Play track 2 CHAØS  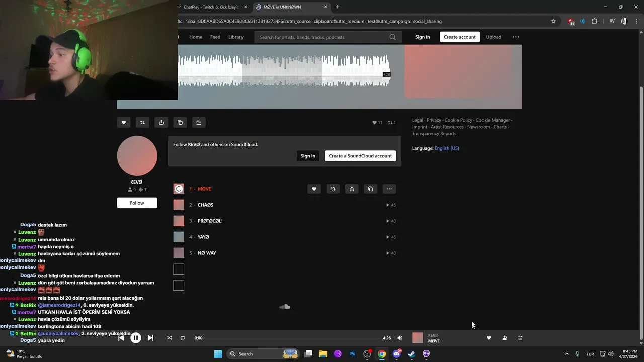coord(205,205)
